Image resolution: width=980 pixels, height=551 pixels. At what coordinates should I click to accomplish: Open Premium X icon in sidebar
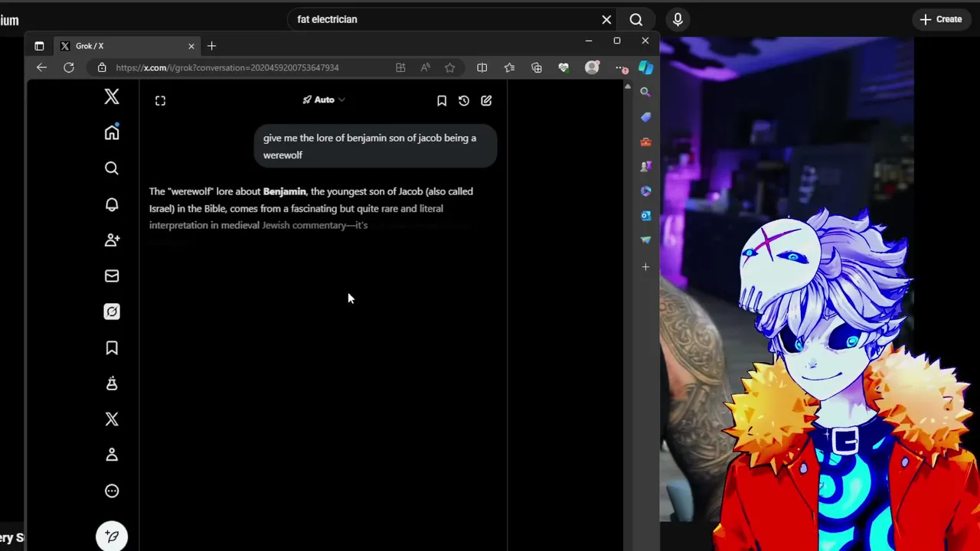click(x=112, y=419)
